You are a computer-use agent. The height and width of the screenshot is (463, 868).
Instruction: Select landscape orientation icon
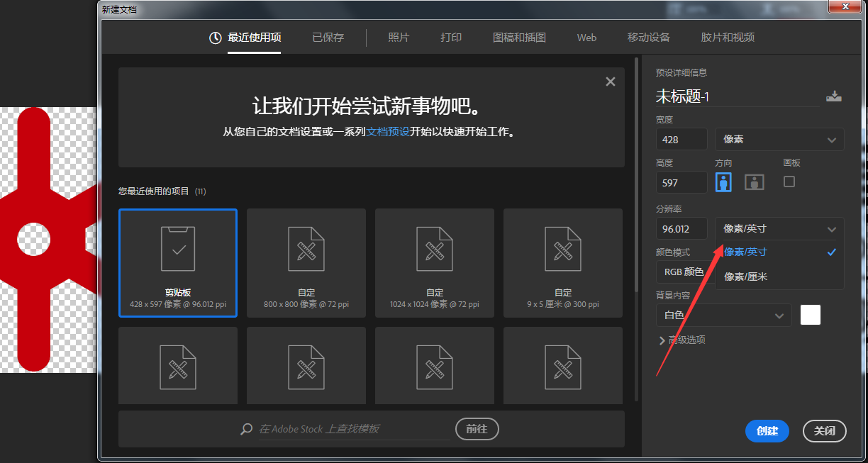click(x=754, y=182)
